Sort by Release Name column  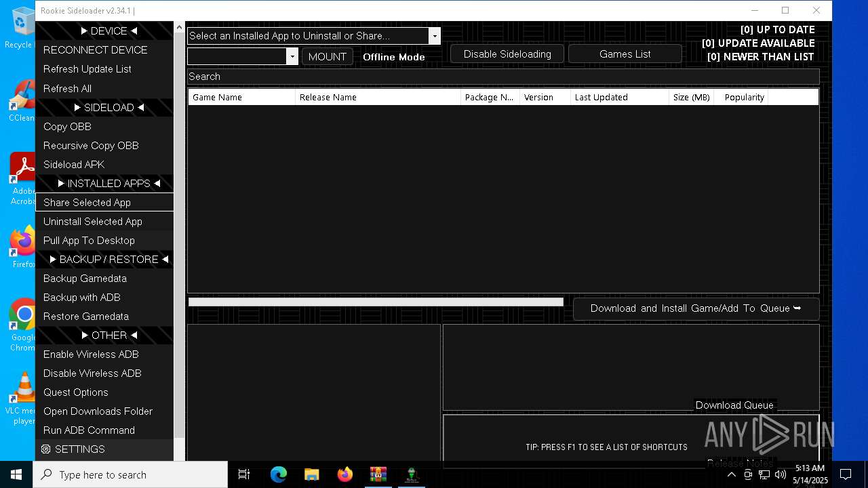tap(378, 97)
